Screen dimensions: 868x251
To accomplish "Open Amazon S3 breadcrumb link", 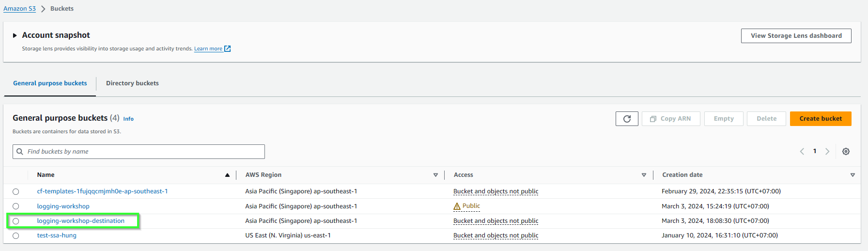I will [x=19, y=9].
